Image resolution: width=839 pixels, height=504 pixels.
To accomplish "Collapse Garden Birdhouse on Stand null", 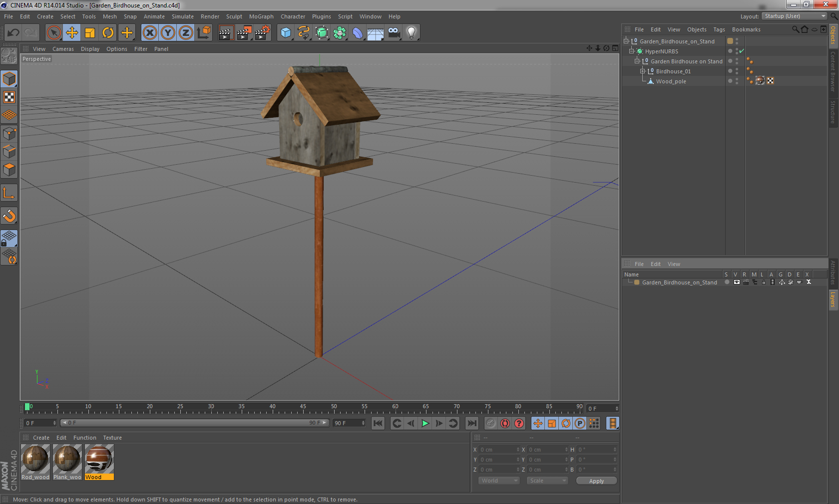I will coord(637,61).
